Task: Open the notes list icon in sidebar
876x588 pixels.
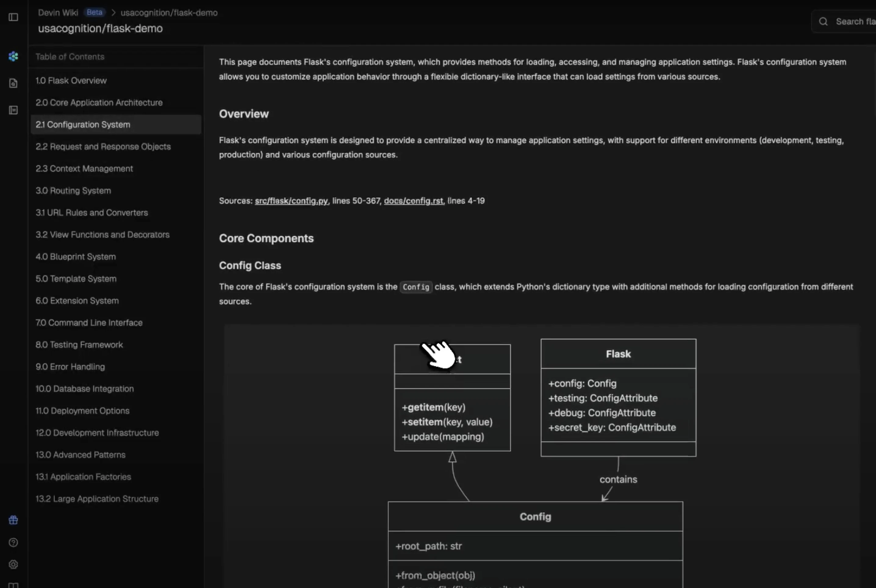Action: pyautogui.click(x=13, y=110)
